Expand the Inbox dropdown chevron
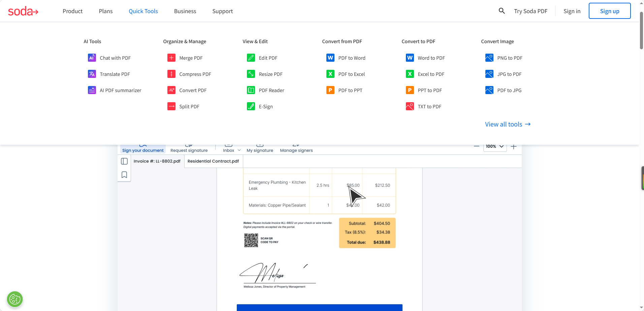 point(239,150)
